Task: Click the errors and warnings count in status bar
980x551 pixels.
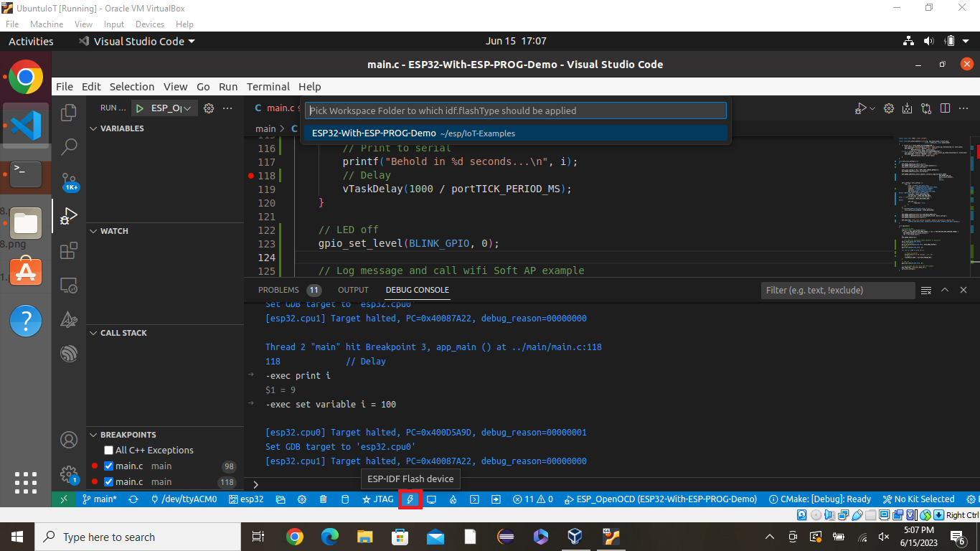Action: pyautogui.click(x=533, y=499)
